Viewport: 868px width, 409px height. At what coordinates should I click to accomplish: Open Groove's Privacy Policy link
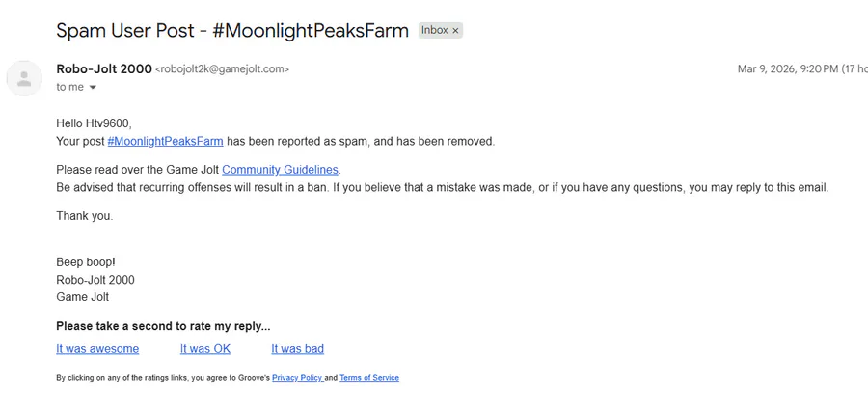[297, 378]
